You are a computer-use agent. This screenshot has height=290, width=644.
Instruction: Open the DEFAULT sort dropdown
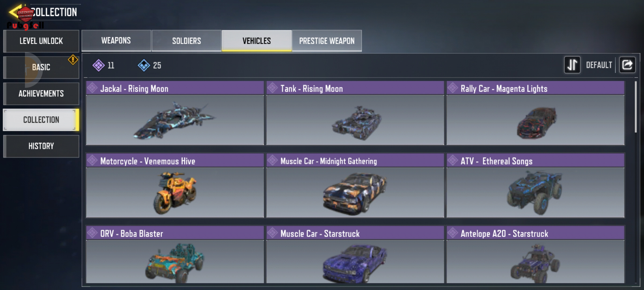(599, 65)
